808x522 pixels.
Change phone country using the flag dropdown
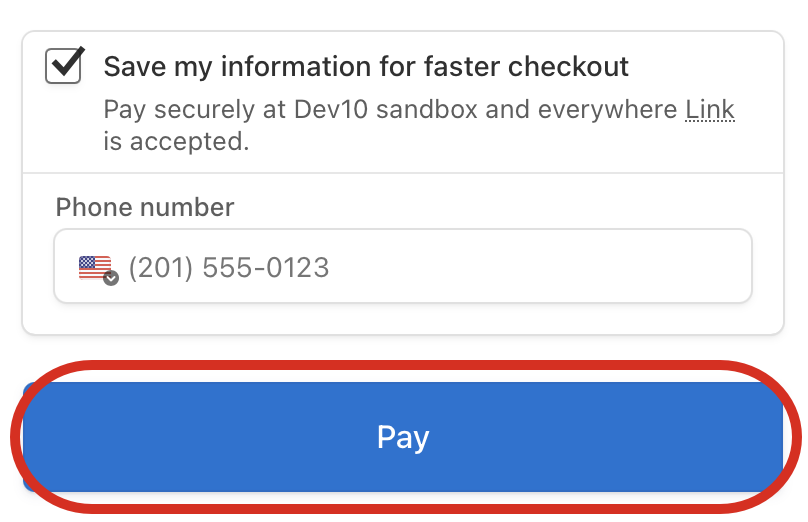click(98, 270)
